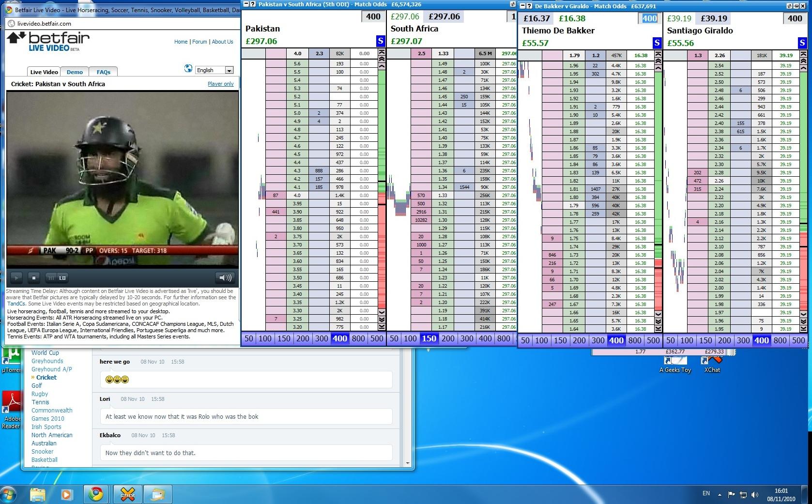Viewport: 812px width, 504px height.
Task: Click the 10282 amount on the South Africa ladder
Action: [421, 220]
